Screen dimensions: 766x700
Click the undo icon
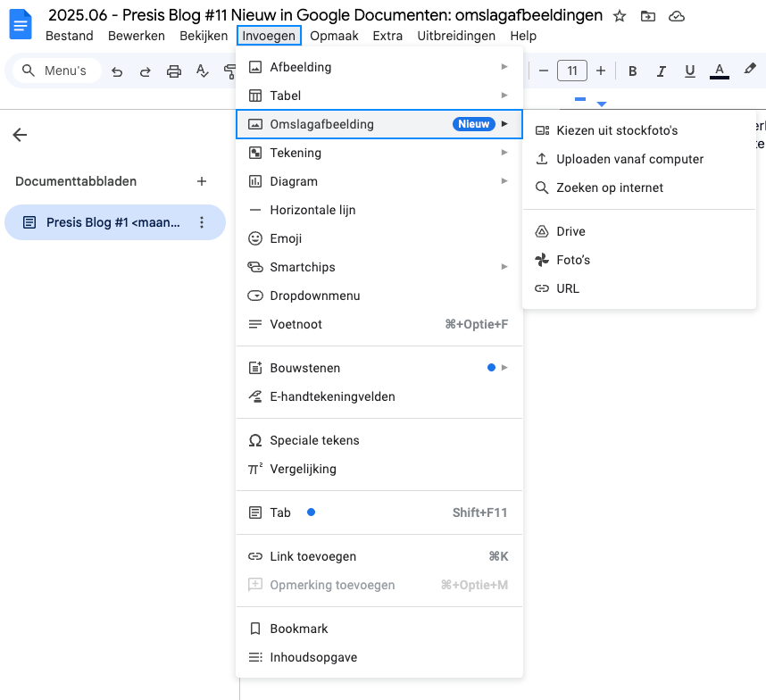(117, 71)
